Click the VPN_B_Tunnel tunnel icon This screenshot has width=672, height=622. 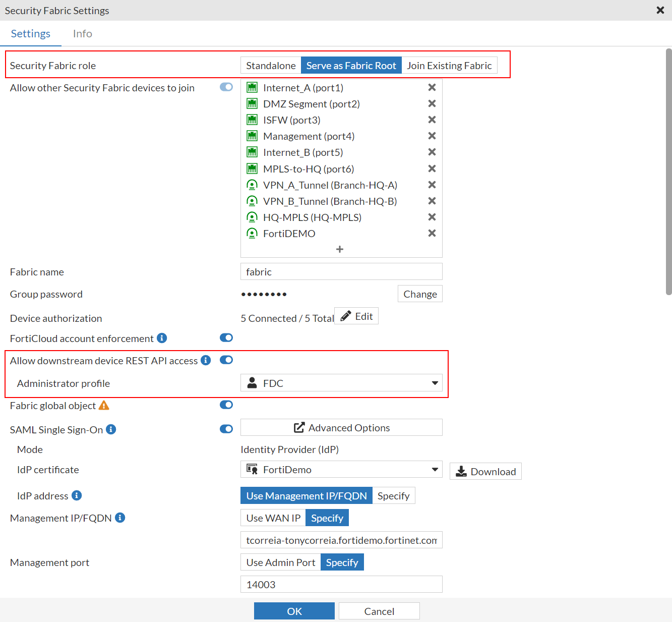(x=252, y=201)
